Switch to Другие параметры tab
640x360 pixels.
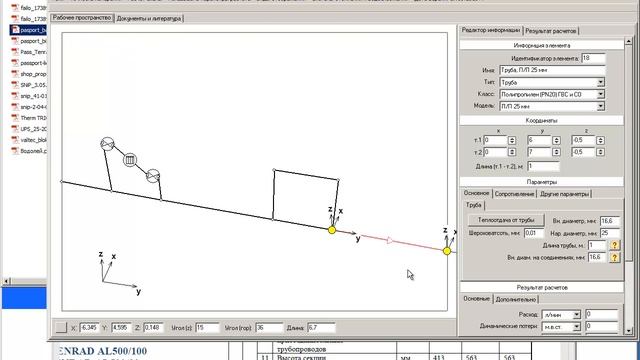[564, 194]
